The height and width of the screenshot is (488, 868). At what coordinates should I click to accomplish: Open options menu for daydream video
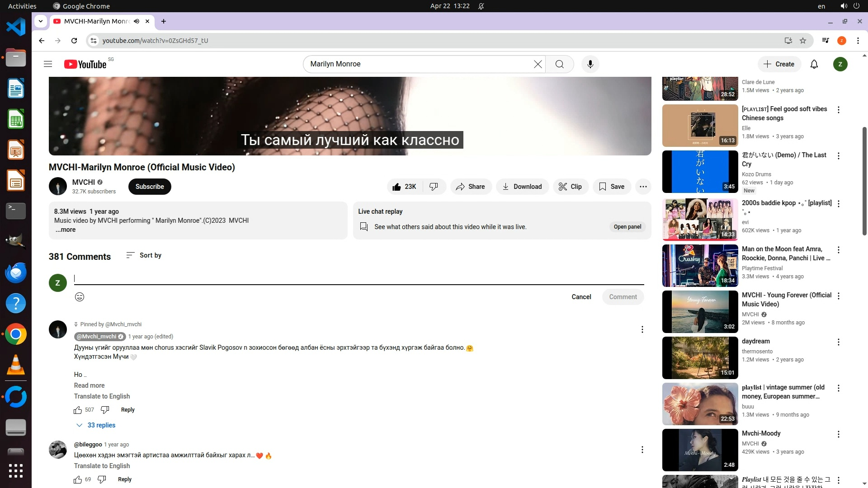point(838,342)
